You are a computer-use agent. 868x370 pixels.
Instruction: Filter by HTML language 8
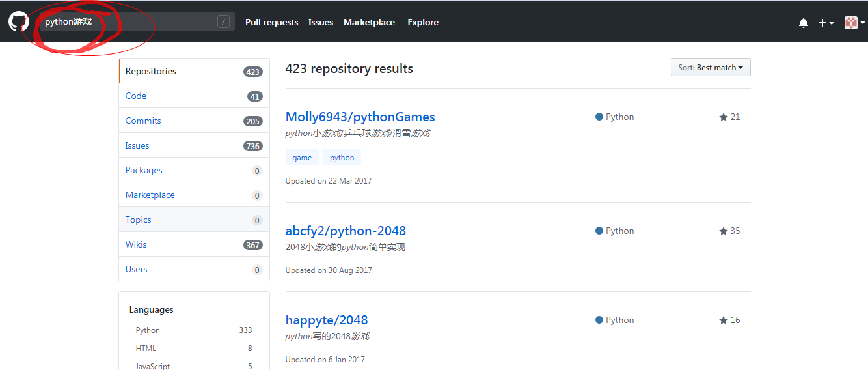pos(194,349)
